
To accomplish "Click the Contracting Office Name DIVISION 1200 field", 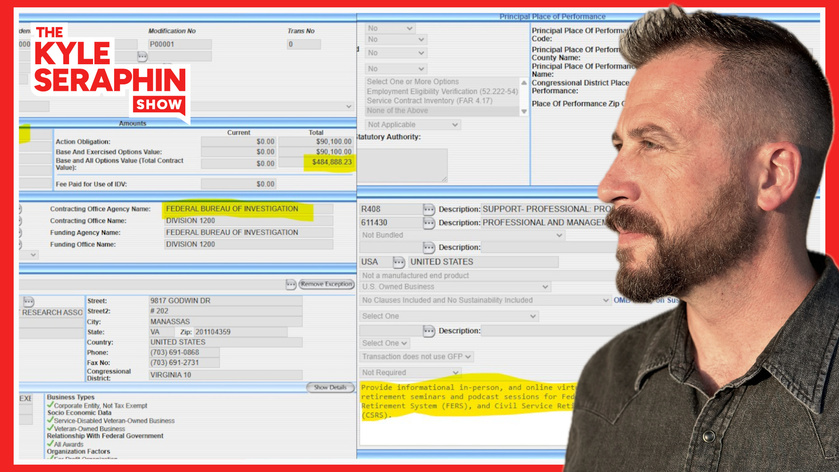I will point(248,220).
